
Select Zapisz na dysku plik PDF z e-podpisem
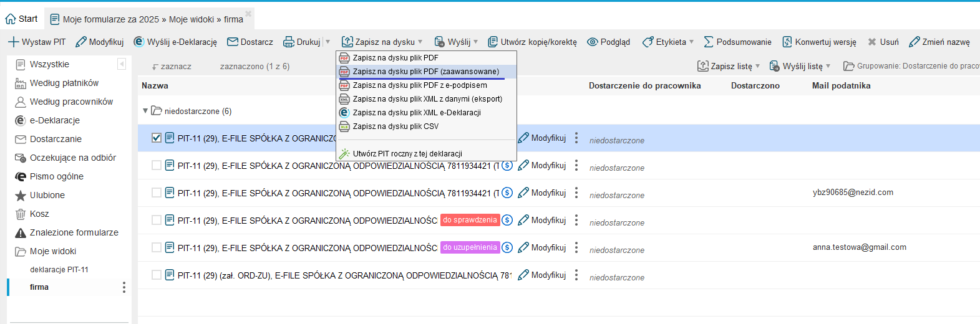[x=419, y=85]
